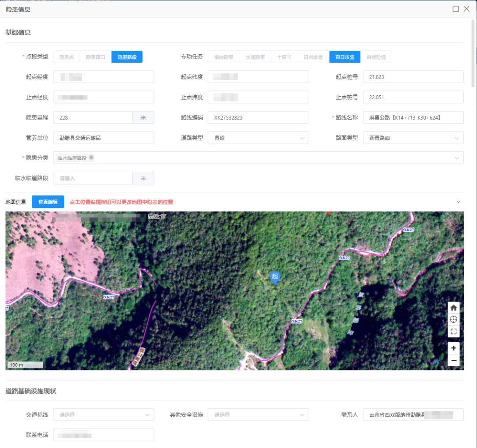Image resolution: width=477 pixels, height=448 pixels.
Task: Click the 道路基础设施现状 section heading
Action: click(x=31, y=391)
